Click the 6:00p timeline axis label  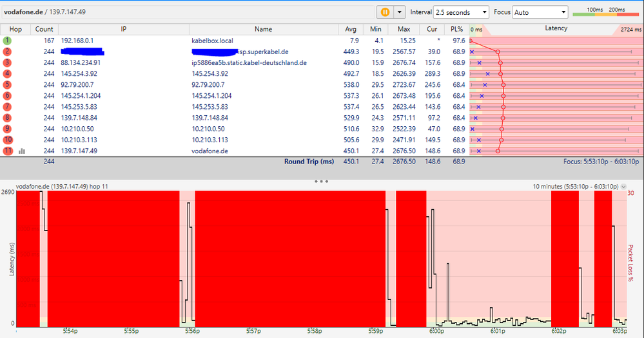click(x=436, y=331)
